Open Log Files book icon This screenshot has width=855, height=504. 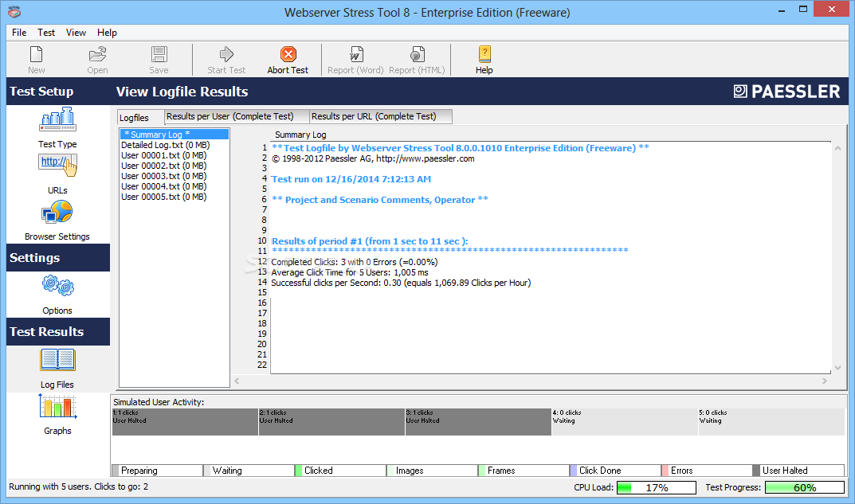57,360
